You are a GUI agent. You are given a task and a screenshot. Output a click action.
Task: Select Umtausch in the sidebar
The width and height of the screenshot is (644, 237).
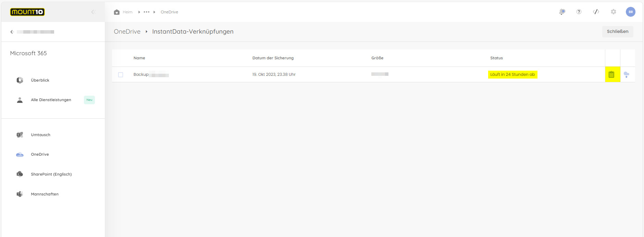(x=40, y=135)
